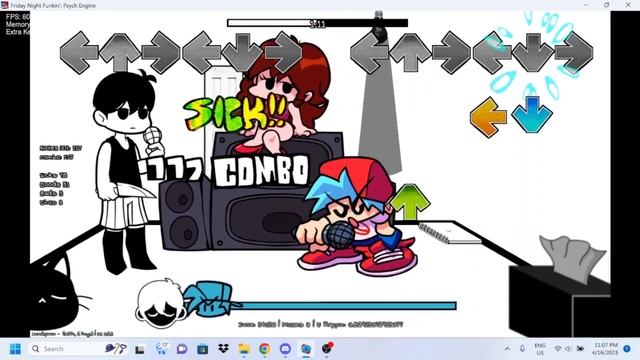Click the opponent's gray up arrow receptor
640x360 pixels.
tap(120, 52)
